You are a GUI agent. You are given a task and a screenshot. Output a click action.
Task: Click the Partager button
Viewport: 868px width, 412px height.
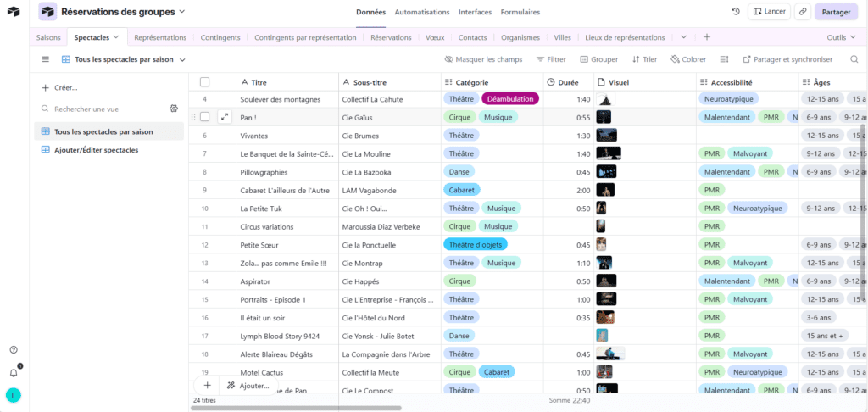pos(836,12)
